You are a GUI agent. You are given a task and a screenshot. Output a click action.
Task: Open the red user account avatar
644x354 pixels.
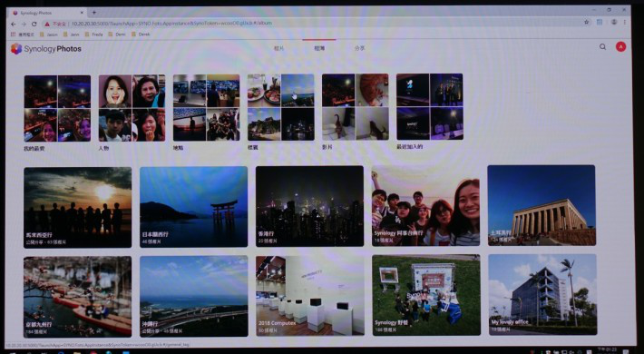620,47
